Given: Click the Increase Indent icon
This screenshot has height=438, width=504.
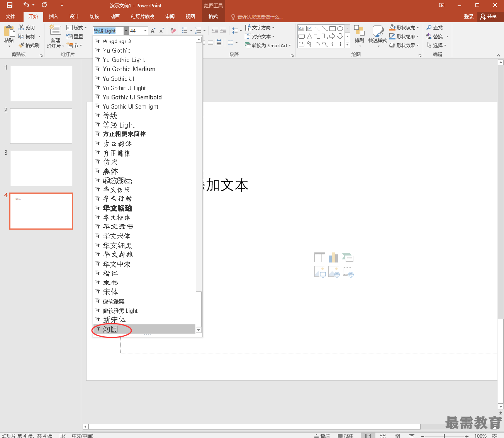Looking at the screenshot, I should tap(223, 31).
